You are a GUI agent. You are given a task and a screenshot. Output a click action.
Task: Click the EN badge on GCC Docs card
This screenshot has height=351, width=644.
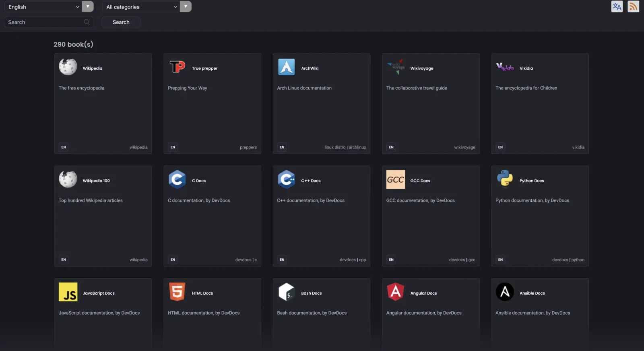pos(391,260)
